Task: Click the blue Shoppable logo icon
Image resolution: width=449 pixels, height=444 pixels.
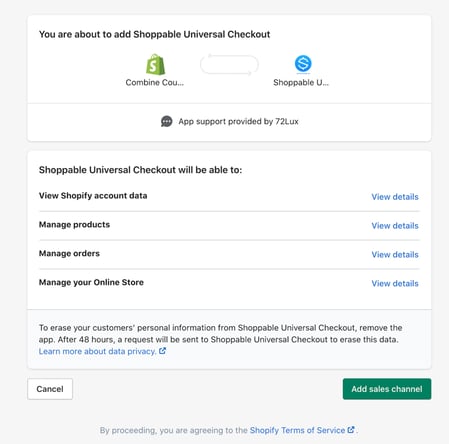Action: coord(303,63)
